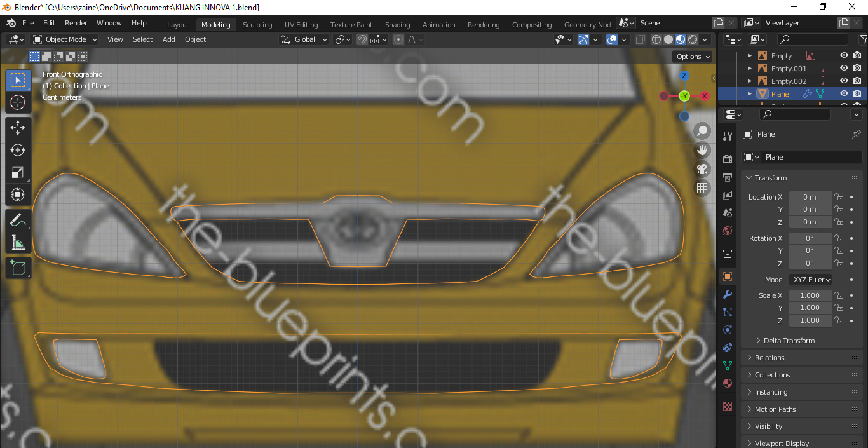
Task: Disable Empty.002 in renders via camera icon
Action: pyautogui.click(x=857, y=81)
